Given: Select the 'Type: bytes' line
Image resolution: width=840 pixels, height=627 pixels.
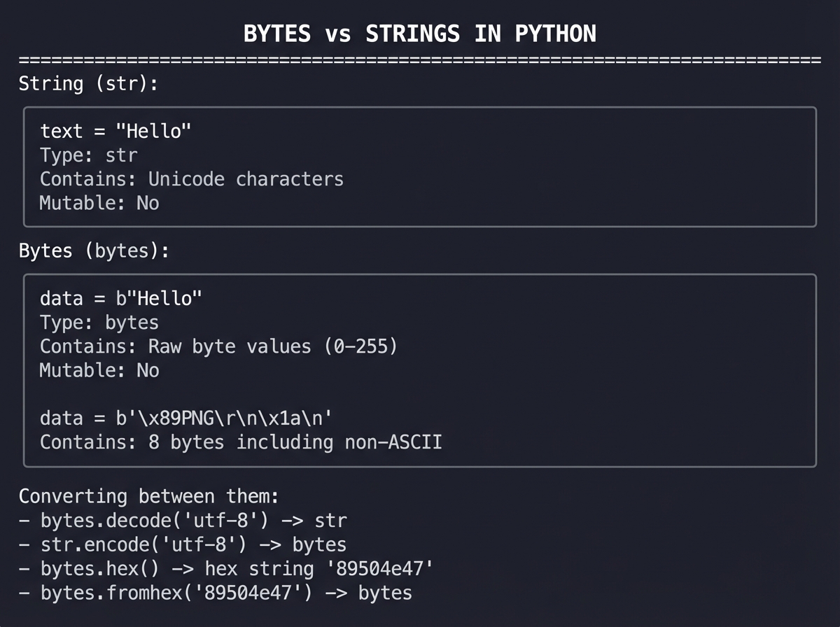Looking at the screenshot, I should (x=99, y=323).
